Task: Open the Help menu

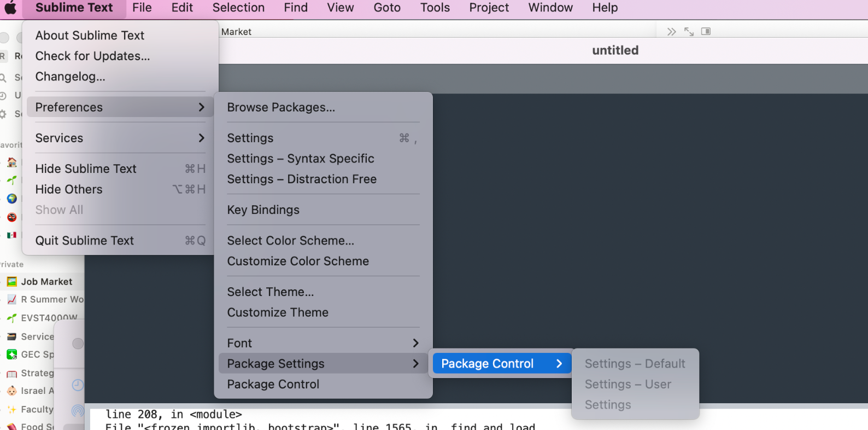Action: coord(605,8)
